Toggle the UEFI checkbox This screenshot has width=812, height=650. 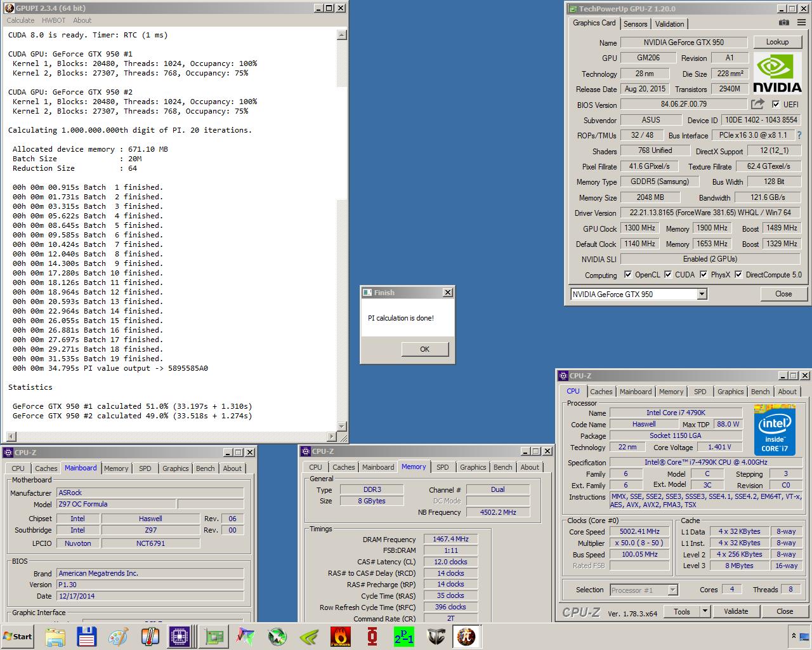776,104
